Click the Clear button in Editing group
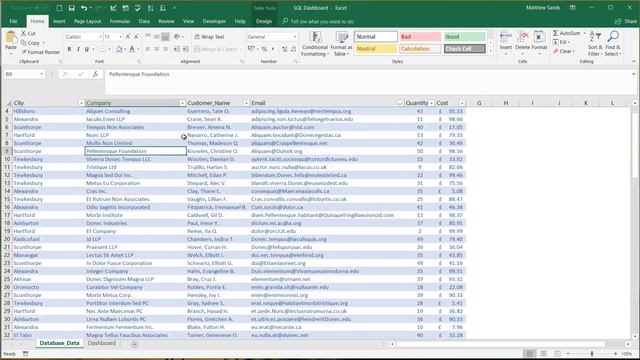Image resolution: width=640 pixels, height=360 pixels. [x=564, y=51]
